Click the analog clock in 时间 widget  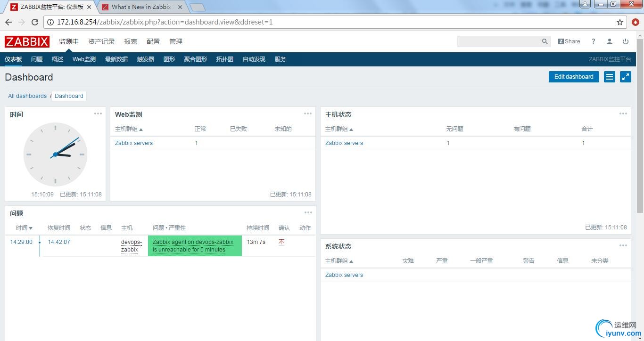pos(55,154)
